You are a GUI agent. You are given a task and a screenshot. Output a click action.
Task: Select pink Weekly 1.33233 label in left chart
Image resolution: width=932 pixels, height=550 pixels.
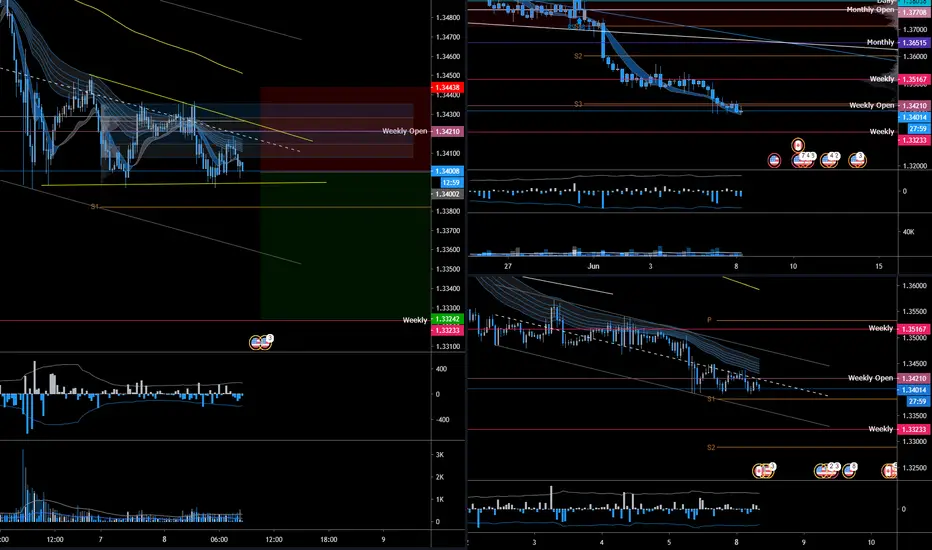(447, 330)
